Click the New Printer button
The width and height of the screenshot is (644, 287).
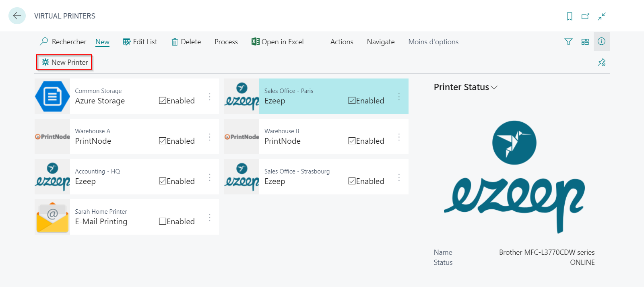tap(64, 62)
